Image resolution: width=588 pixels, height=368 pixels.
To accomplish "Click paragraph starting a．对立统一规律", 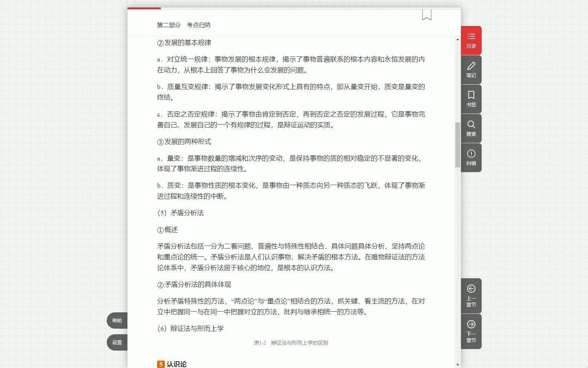I will (x=291, y=65).
